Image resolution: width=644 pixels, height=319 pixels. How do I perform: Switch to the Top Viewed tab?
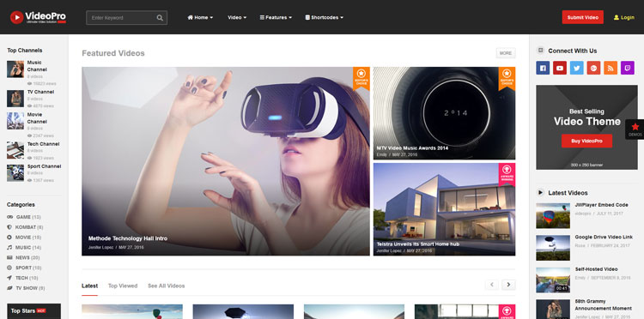click(123, 286)
